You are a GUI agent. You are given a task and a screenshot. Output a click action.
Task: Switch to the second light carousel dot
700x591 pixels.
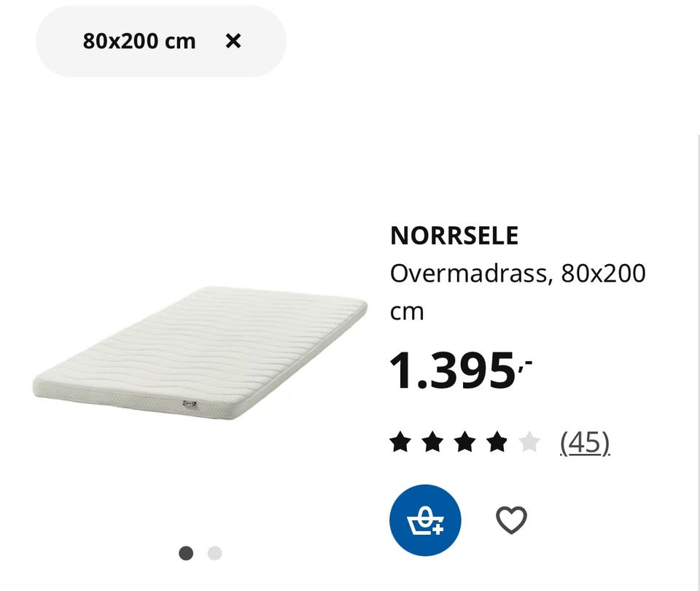tap(214, 553)
